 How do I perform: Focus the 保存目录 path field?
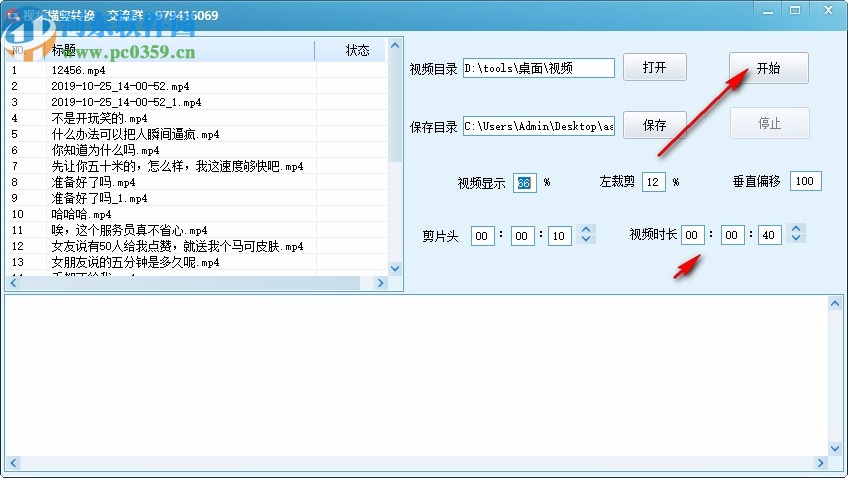point(539,126)
